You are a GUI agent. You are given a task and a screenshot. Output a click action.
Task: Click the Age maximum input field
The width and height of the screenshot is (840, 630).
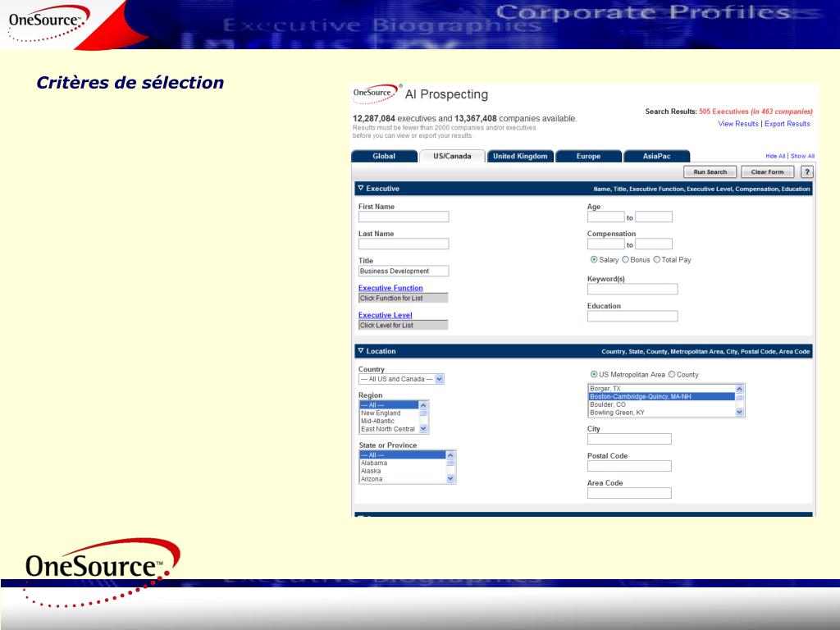[654, 217]
